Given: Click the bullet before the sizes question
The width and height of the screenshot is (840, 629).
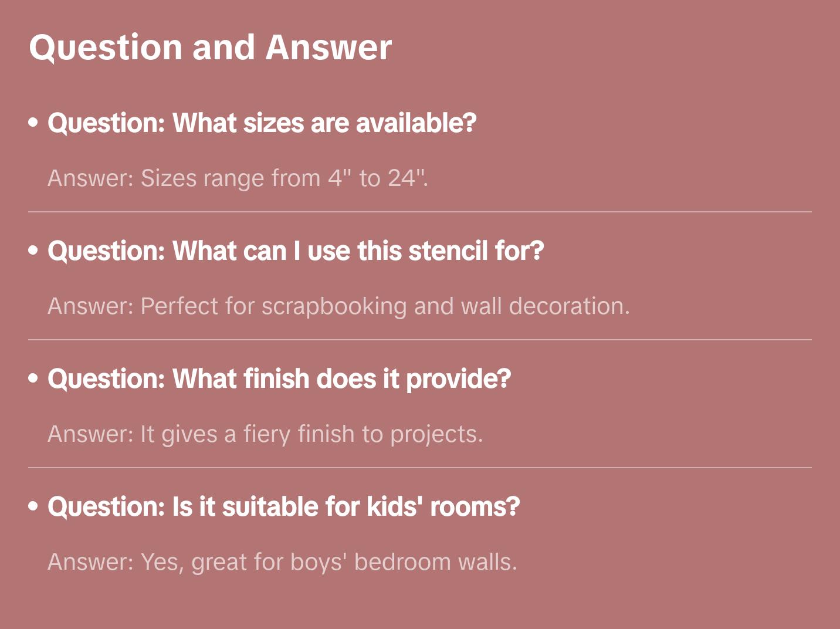Looking at the screenshot, I should 33,123.
